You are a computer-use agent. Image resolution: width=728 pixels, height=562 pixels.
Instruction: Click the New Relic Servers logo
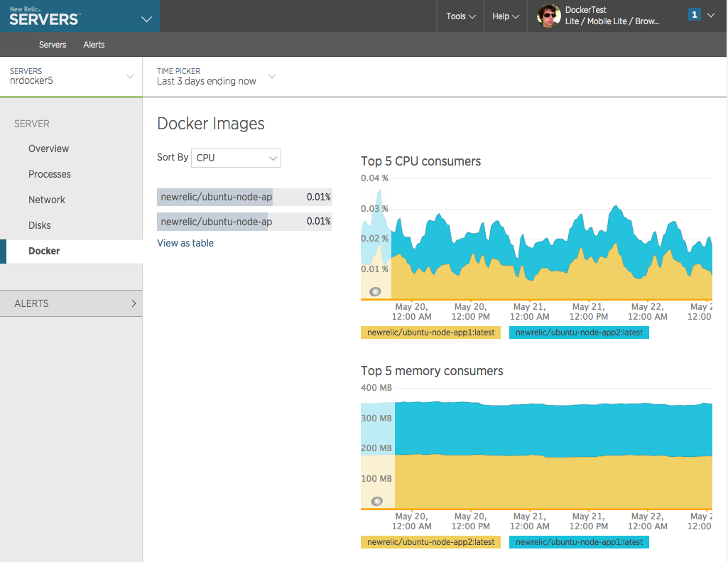44,16
